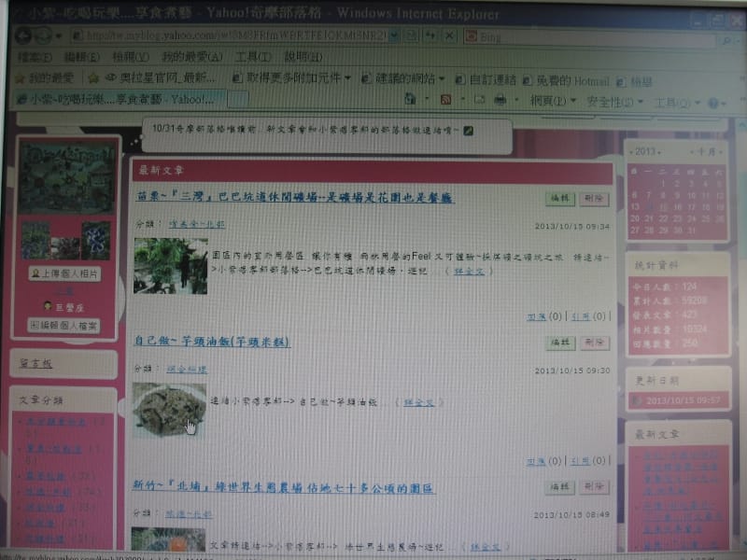Click category link under 苗栗 三灣 article
This screenshot has width=747, height=560.
pos(197,224)
